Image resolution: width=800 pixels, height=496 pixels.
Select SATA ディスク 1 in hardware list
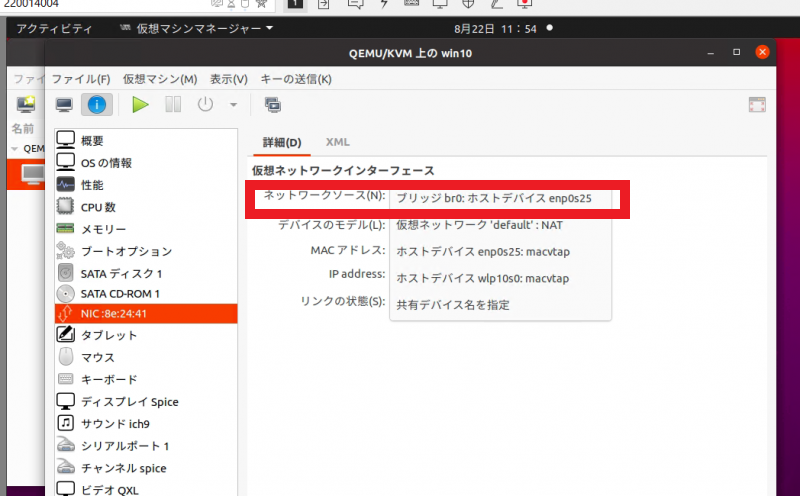coord(120,273)
